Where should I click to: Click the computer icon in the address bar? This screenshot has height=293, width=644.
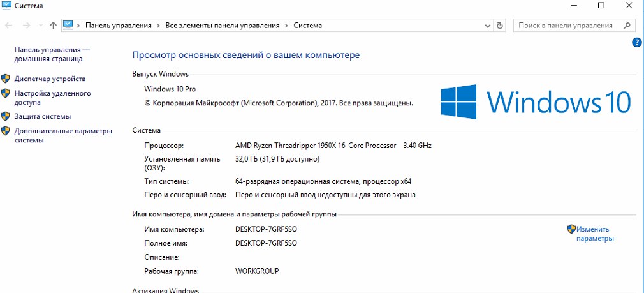(68, 25)
